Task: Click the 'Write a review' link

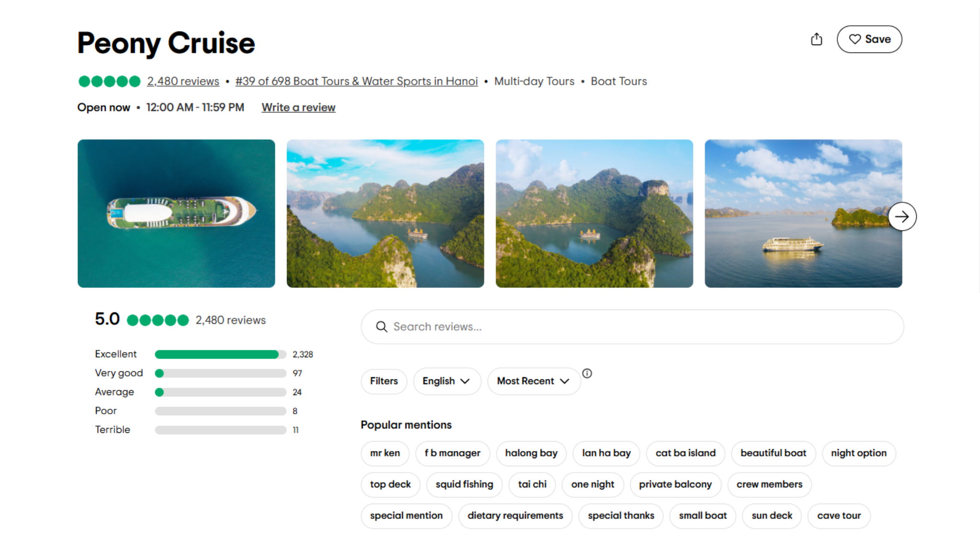Action: 298,108
